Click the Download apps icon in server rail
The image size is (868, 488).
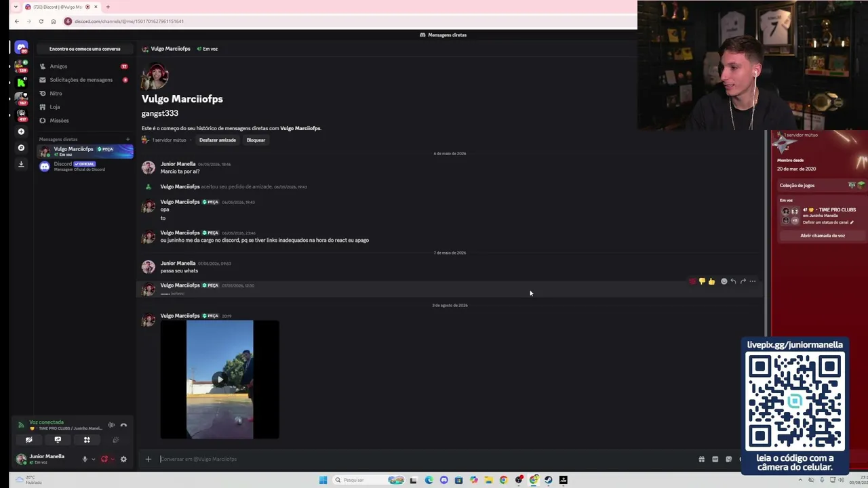21,164
